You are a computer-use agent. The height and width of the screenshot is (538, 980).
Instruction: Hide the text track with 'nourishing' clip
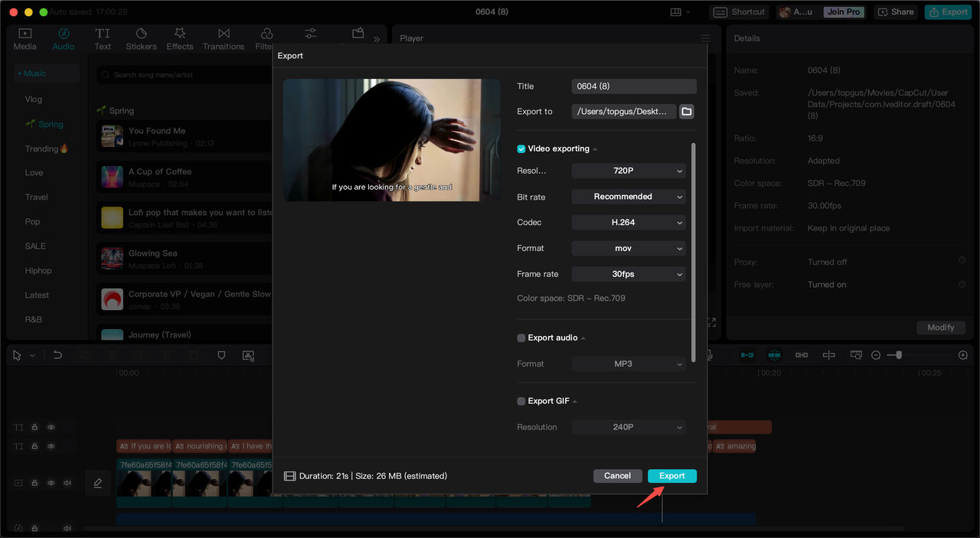click(51, 446)
